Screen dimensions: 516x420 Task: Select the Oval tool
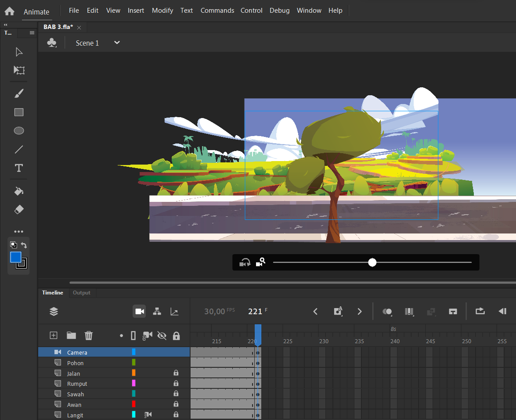(19, 131)
